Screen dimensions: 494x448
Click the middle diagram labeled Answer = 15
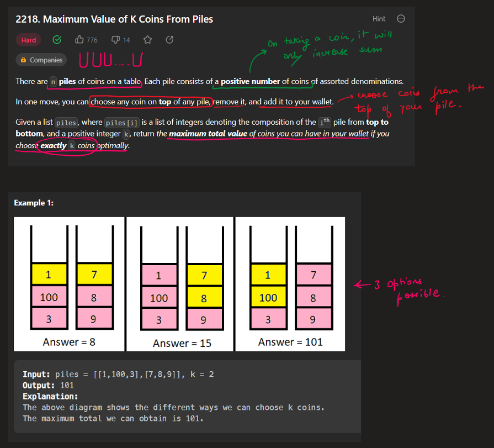[x=182, y=284]
